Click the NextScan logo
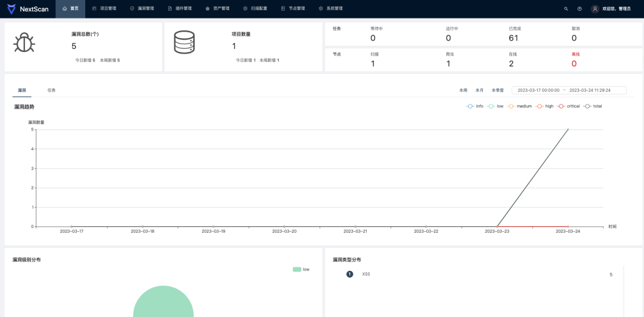 (x=27, y=8)
